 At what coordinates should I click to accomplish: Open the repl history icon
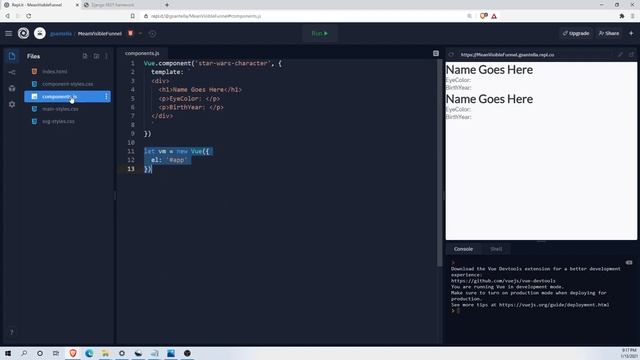coord(152,34)
